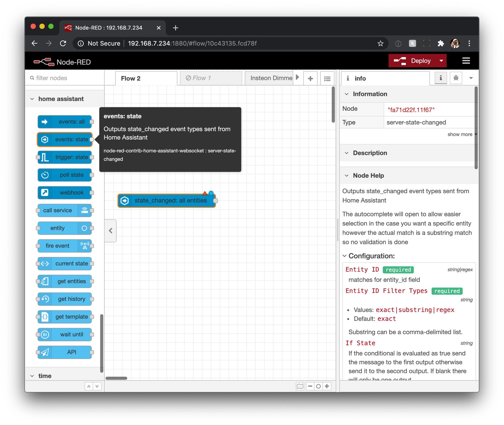504x425 pixels.
Task: Select the API node
Action: click(65, 352)
